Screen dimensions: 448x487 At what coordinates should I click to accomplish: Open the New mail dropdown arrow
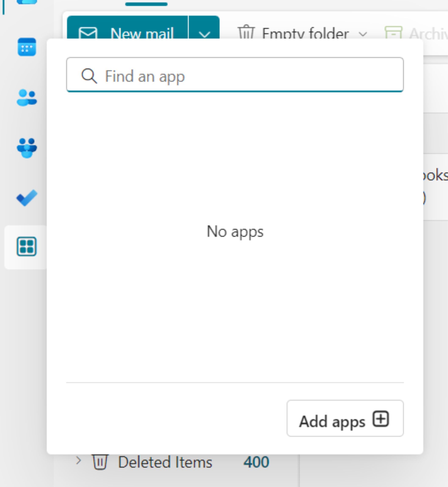click(x=204, y=27)
